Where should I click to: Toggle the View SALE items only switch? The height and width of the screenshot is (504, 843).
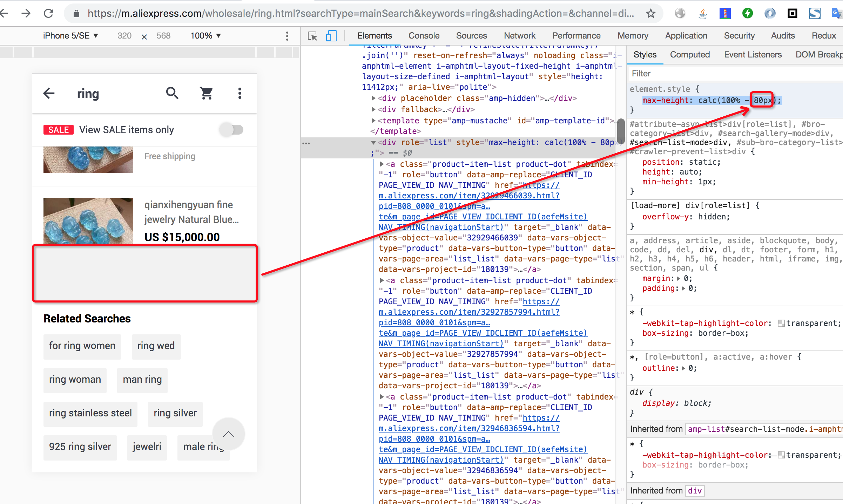231,130
